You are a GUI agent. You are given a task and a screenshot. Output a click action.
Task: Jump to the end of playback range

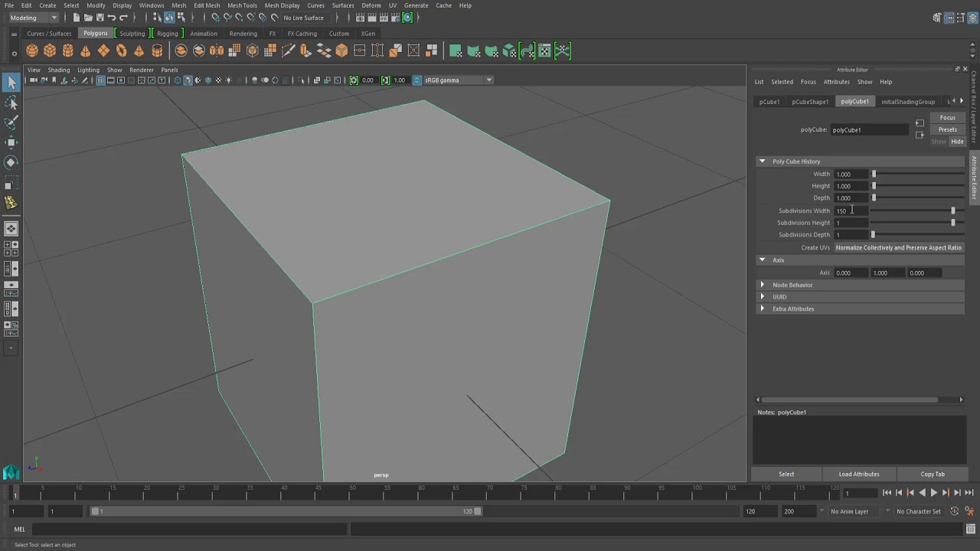click(x=969, y=493)
